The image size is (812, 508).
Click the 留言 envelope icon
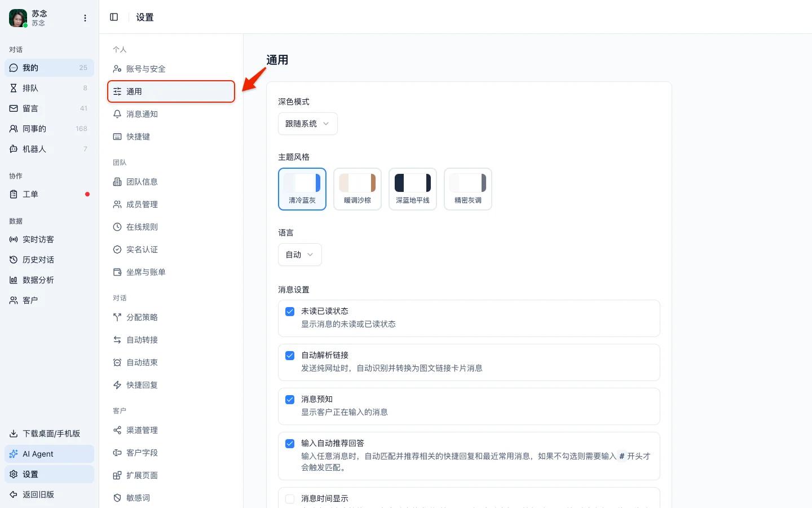pyautogui.click(x=14, y=108)
